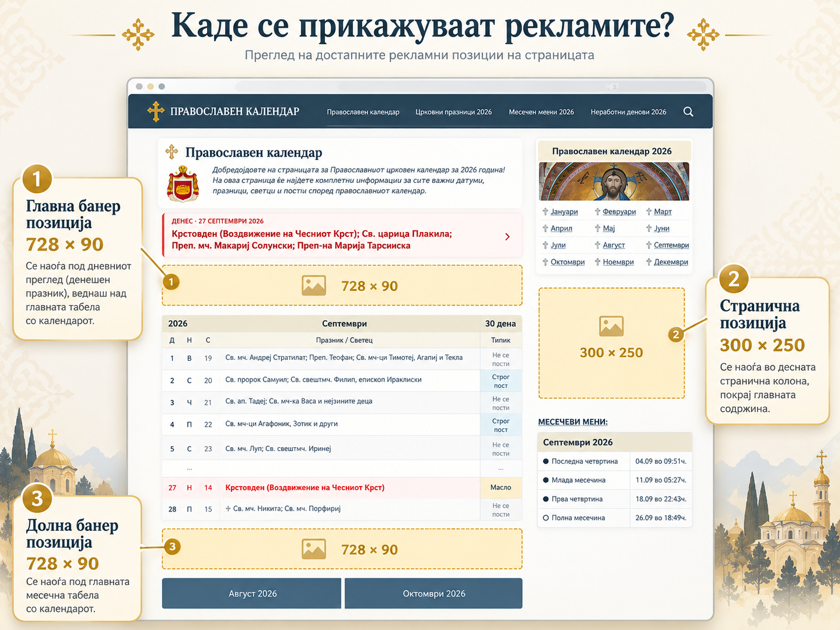Click the top 728 × 90 banner placeholder

click(342, 285)
